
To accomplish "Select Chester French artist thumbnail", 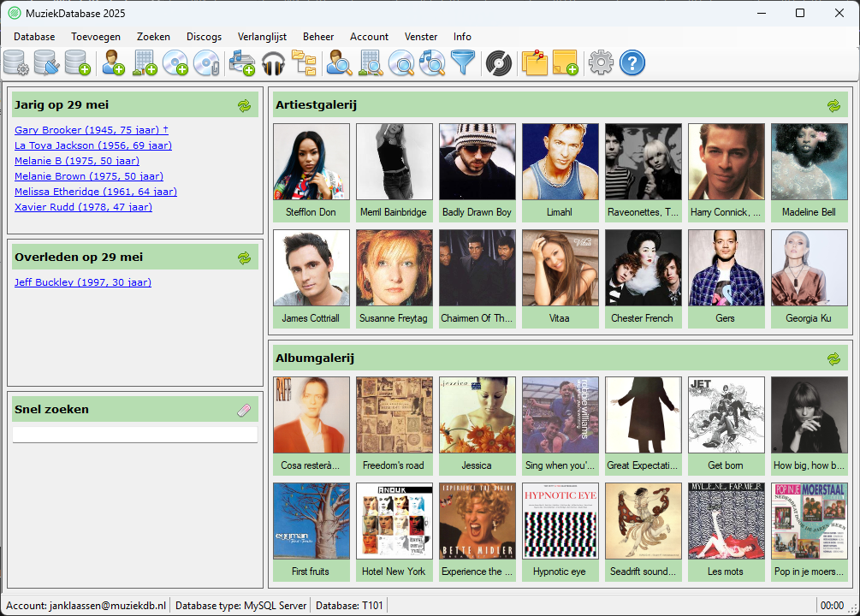I will 644,268.
